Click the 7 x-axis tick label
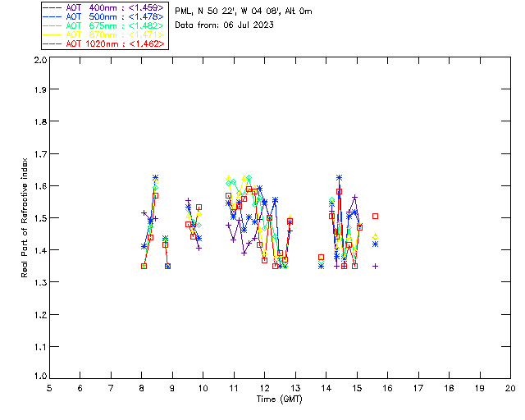This screenshot has height=420, width=525. pos(111,388)
